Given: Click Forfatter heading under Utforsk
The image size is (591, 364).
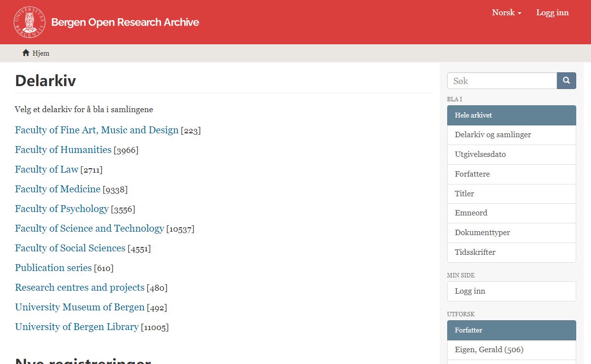Looking at the screenshot, I should [512, 330].
